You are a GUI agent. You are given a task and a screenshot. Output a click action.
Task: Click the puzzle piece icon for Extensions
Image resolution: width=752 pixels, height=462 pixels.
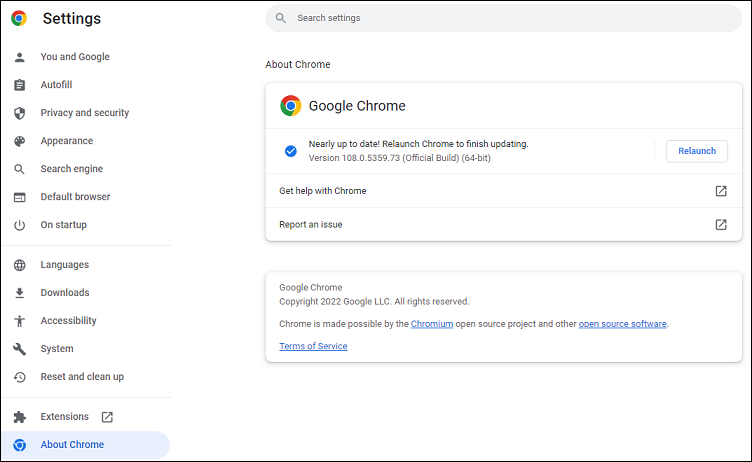(19, 417)
